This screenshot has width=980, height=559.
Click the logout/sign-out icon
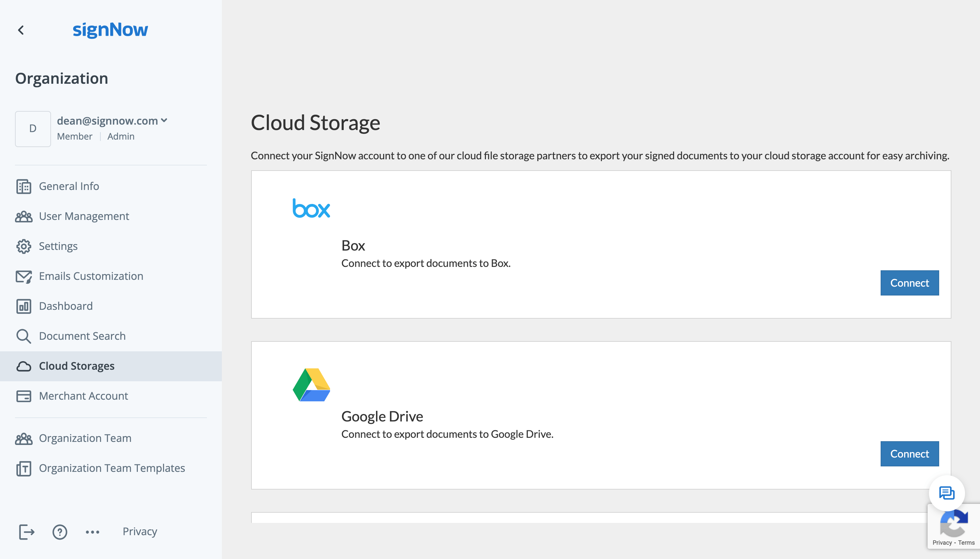[26, 531]
